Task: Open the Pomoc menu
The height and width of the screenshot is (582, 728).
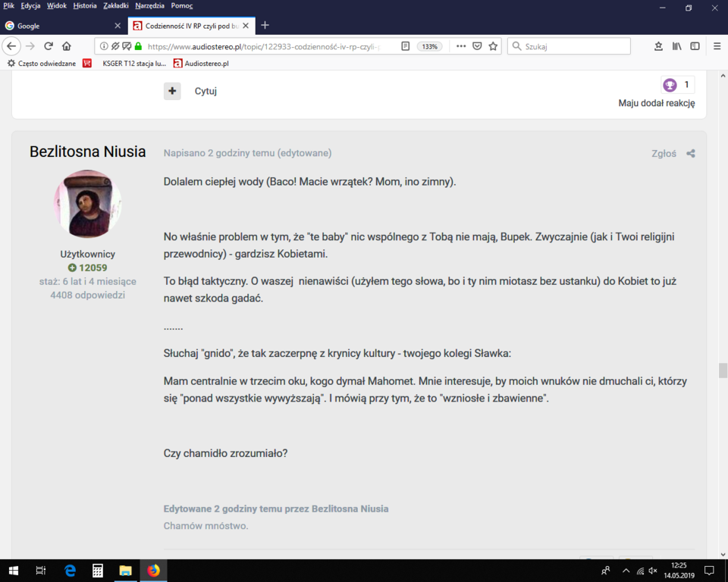Action: [182, 6]
